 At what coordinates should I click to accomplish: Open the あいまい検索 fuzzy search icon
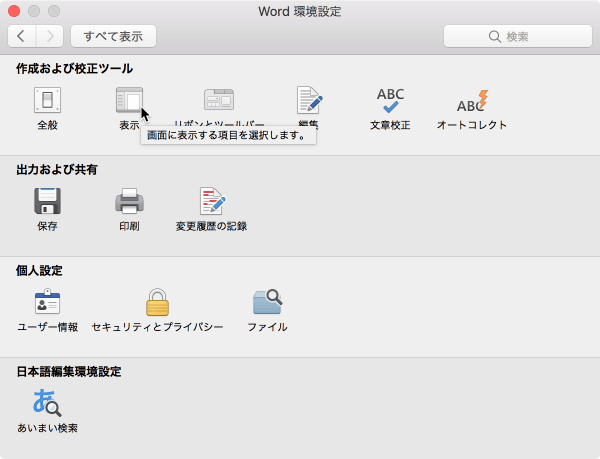(47, 402)
